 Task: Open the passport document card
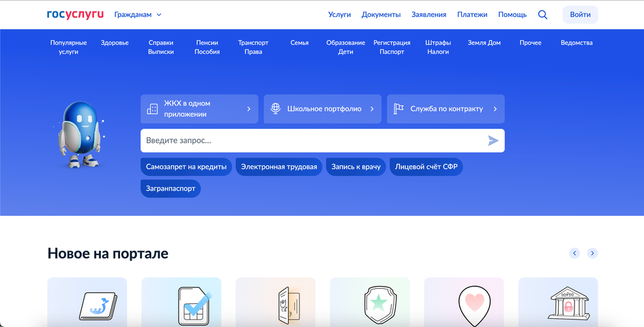tap(276, 302)
